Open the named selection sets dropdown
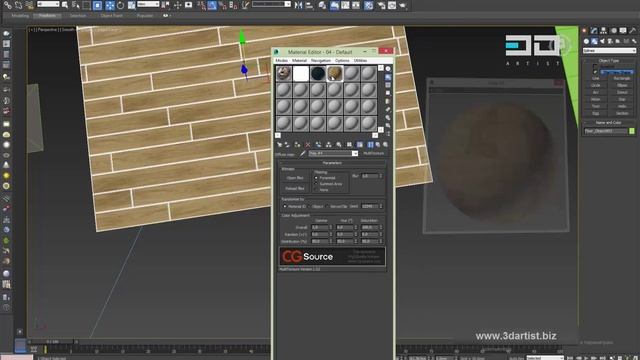Viewport: 640px width, 360px height. tap(271, 4)
